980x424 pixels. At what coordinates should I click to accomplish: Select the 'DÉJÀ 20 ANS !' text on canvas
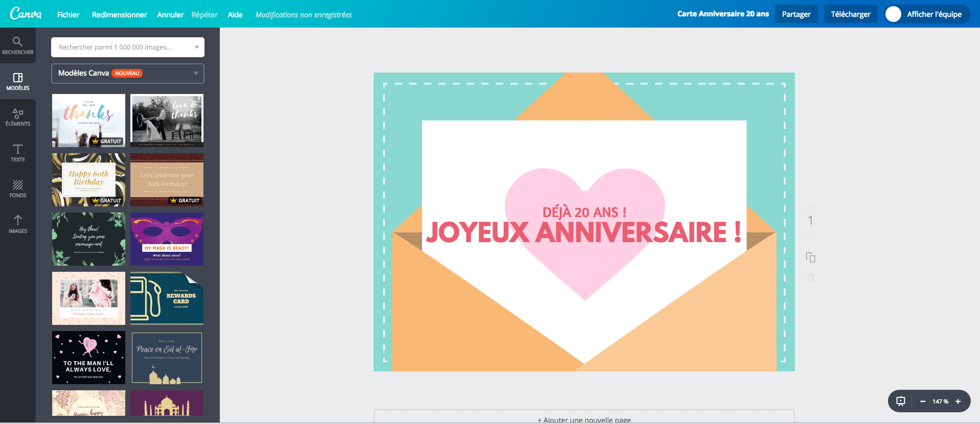pyautogui.click(x=584, y=212)
